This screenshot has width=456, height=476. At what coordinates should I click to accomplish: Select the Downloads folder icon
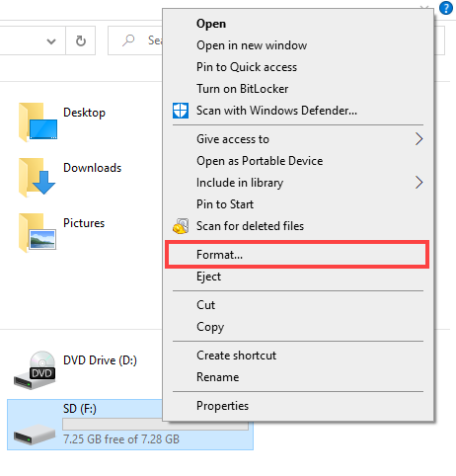pos(37,178)
